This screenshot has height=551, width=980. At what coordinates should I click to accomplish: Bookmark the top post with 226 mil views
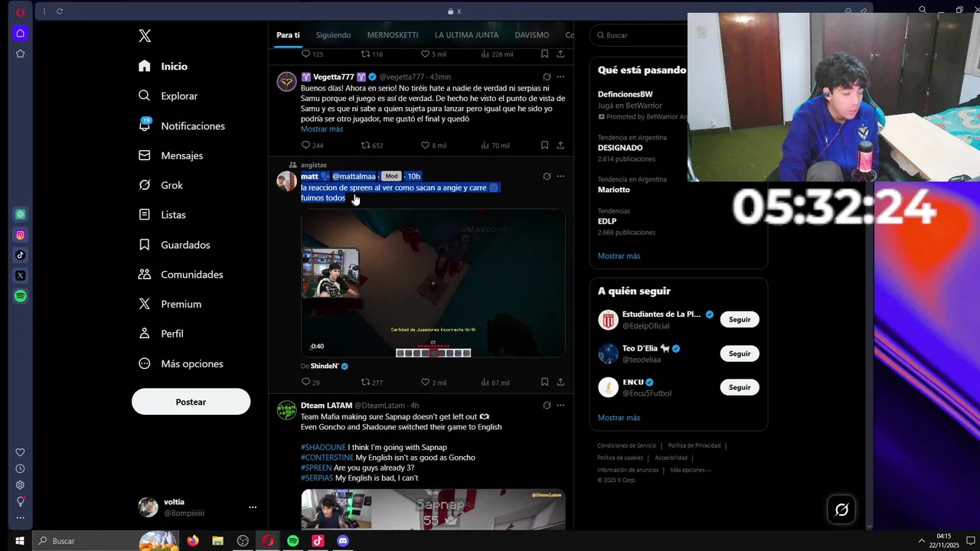pos(544,54)
